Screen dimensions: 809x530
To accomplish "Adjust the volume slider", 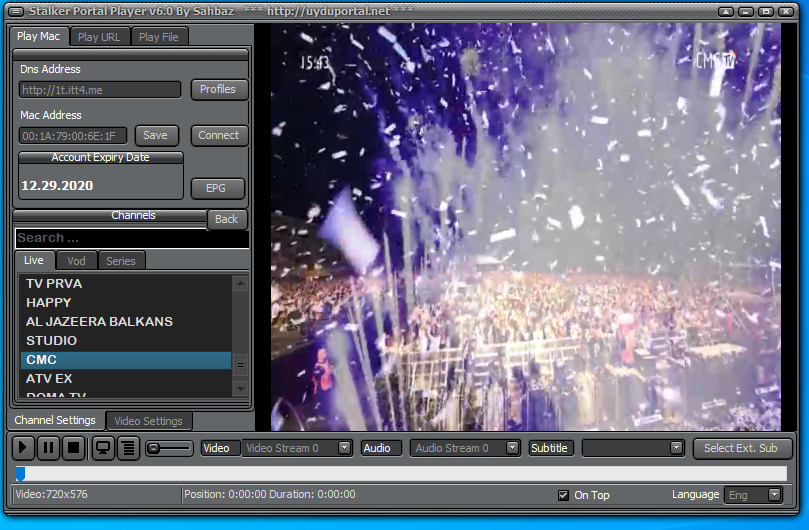I will [169, 448].
